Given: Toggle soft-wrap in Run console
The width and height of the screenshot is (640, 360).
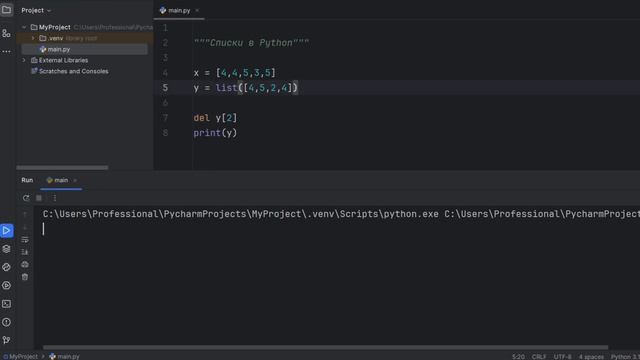Looking at the screenshot, I should click(x=25, y=240).
